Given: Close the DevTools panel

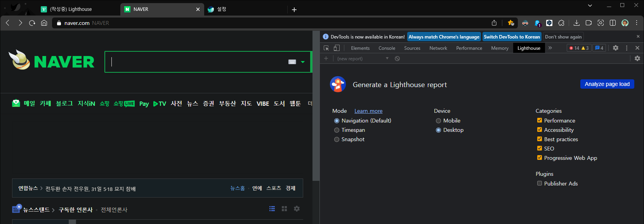Looking at the screenshot, I should (637, 48).
